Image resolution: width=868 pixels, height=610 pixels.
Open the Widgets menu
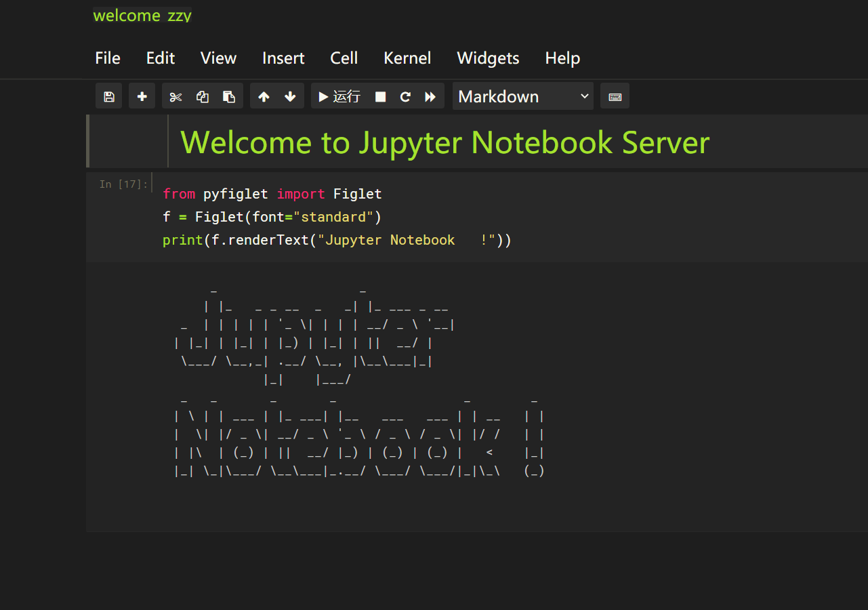tap(488, 58)
